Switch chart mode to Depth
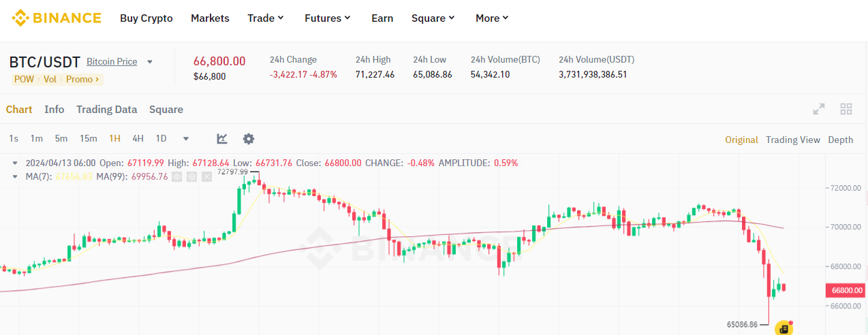Screen dimensions: 868x335 click(840, 140)
